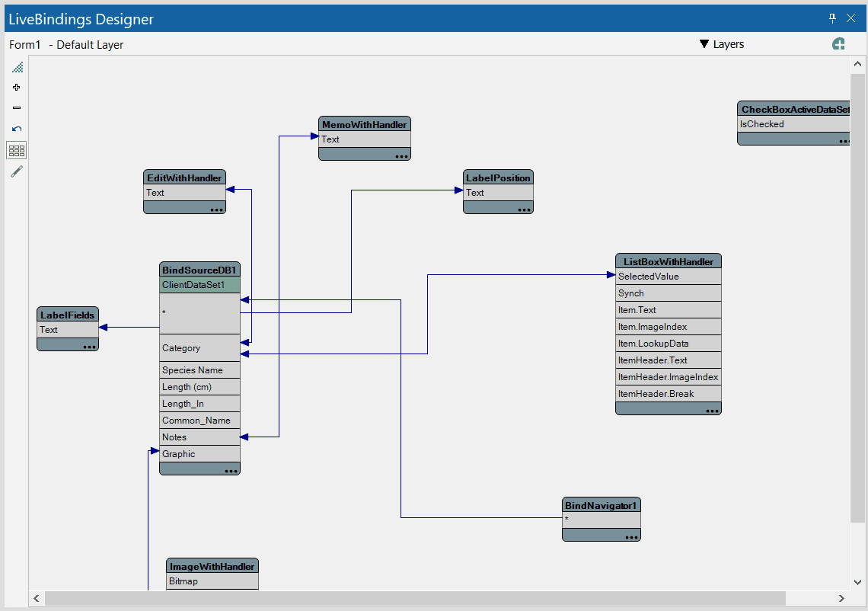Select the IsChecked property of CheckBoxActiveDataSet
Image resolution: width=868 pixels, height=611 pixels.
coord(761,123)
